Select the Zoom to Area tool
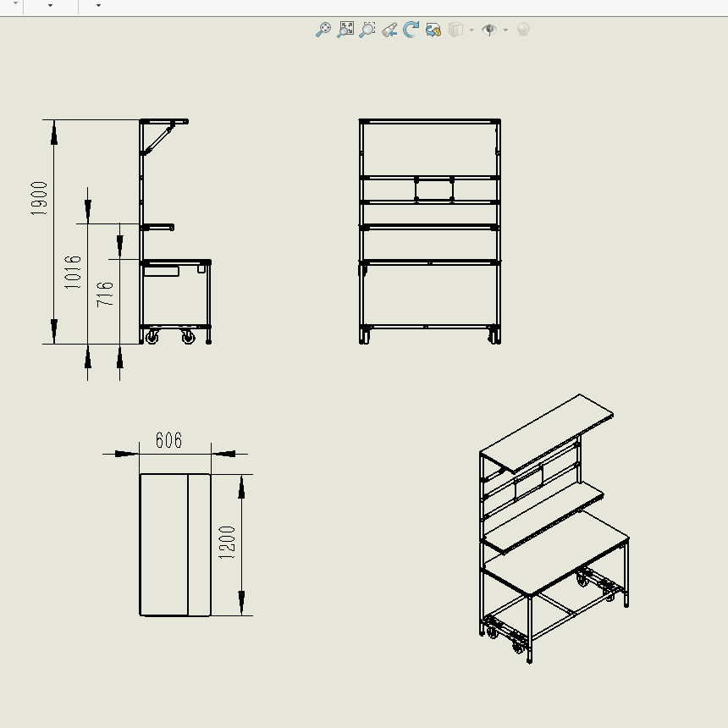This screenshot has width=728, height=728. [367, 30]
